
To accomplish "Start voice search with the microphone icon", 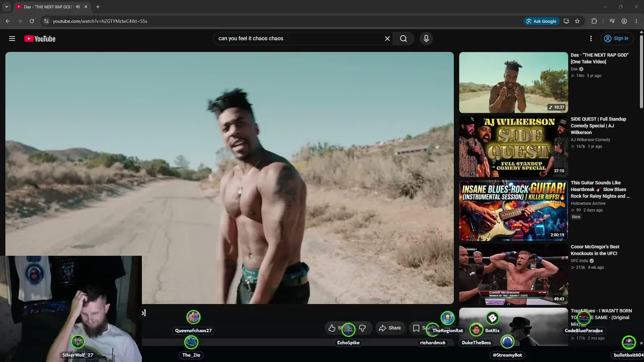I will point(426,39).
